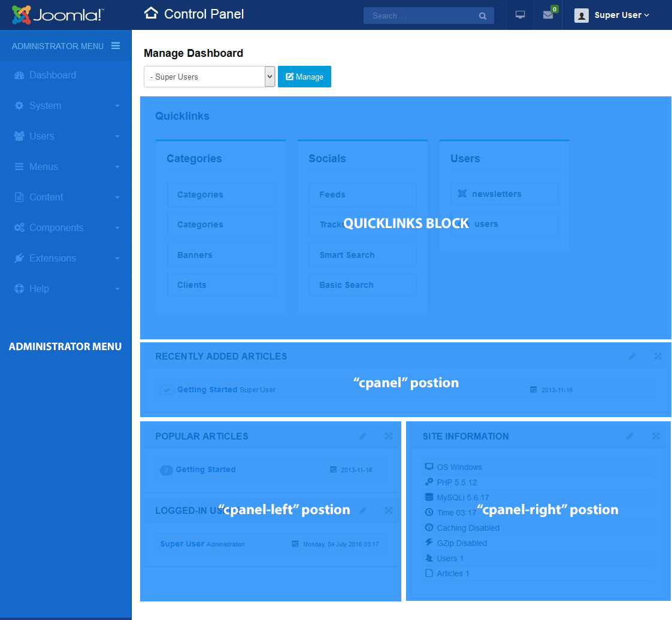Image resolution: width=672 pixels, height=620 pixels.
Task: Click the search magnifier icon
Action: point(483,16)
